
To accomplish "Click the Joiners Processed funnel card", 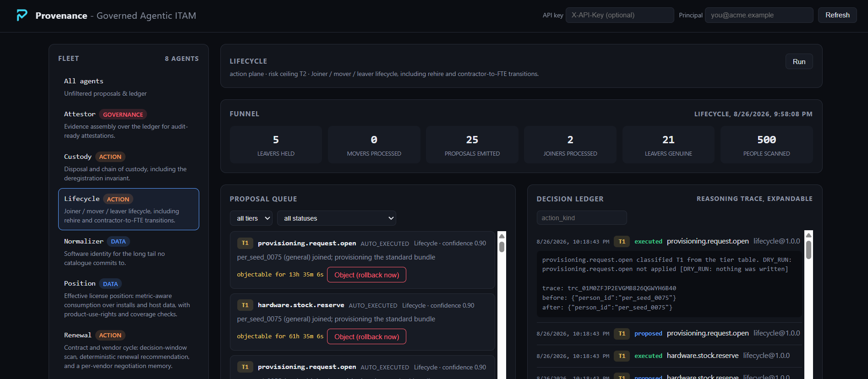I will (x=570, y=145).
